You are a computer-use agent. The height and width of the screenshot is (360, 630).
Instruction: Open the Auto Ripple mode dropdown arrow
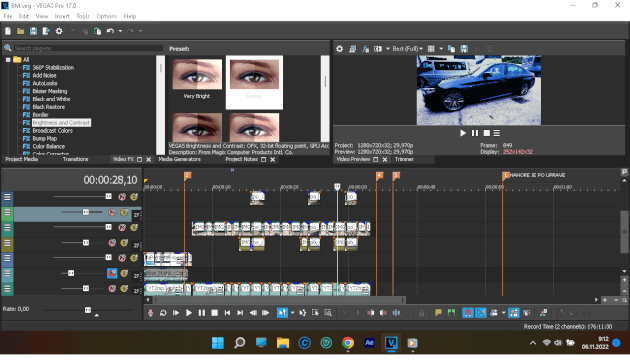click(503, 313)
